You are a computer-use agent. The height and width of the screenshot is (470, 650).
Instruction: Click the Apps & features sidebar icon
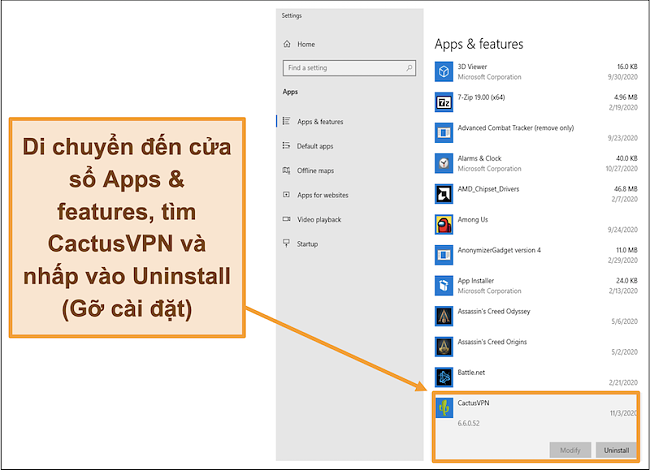(286, 121)
